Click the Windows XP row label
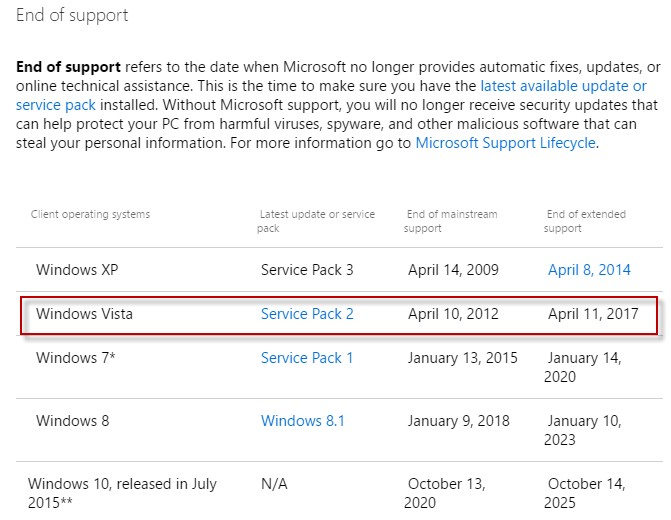 tap(77, 270)
